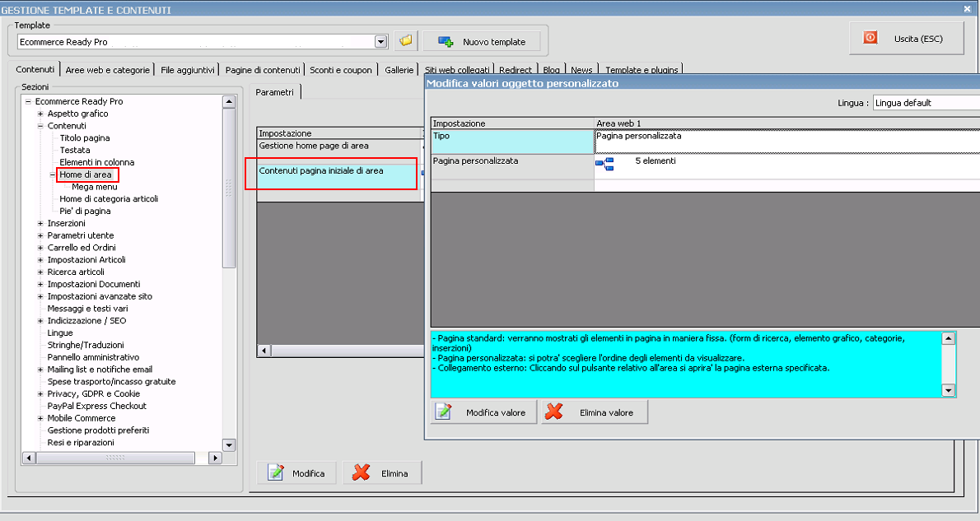Expand the Carrello ed Ordini node

click(x=40, y=248)
